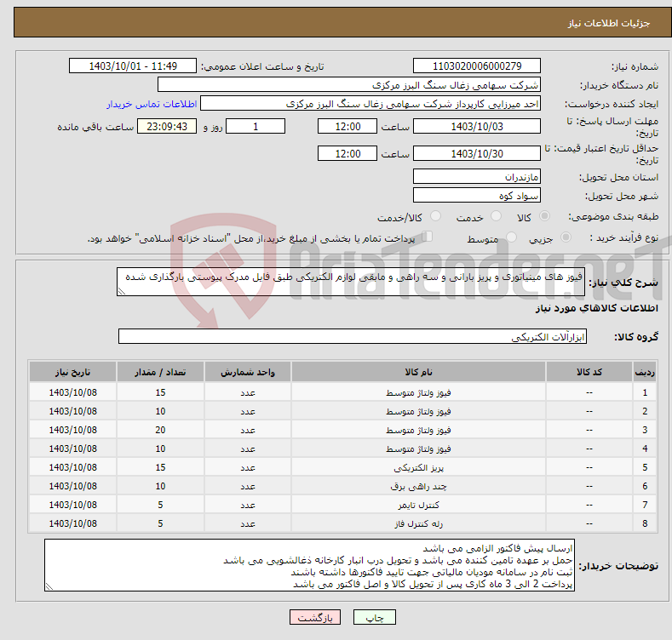Click quantity 5 in row 8

click(160, 523)
